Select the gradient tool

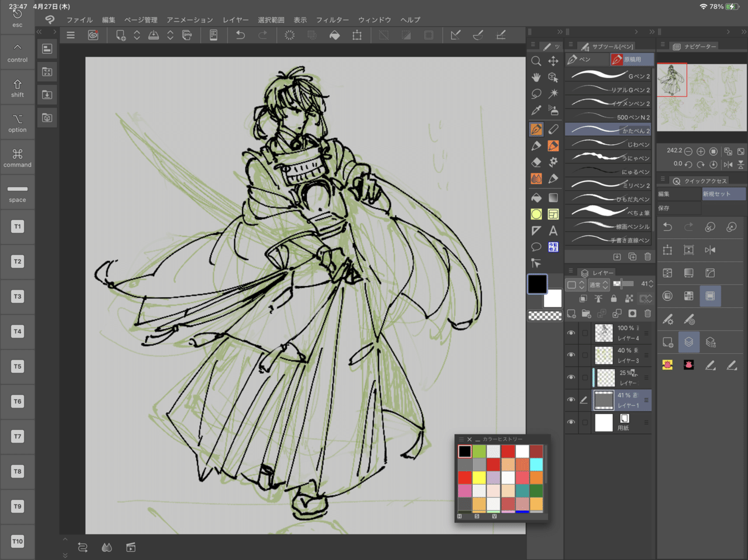pyautogui.click(x=553, y=197)
